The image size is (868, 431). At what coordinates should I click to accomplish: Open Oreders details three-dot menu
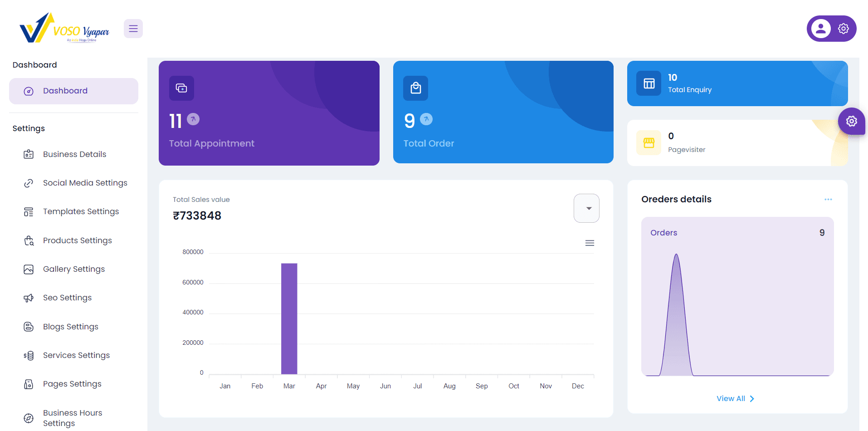pos(828,199)
